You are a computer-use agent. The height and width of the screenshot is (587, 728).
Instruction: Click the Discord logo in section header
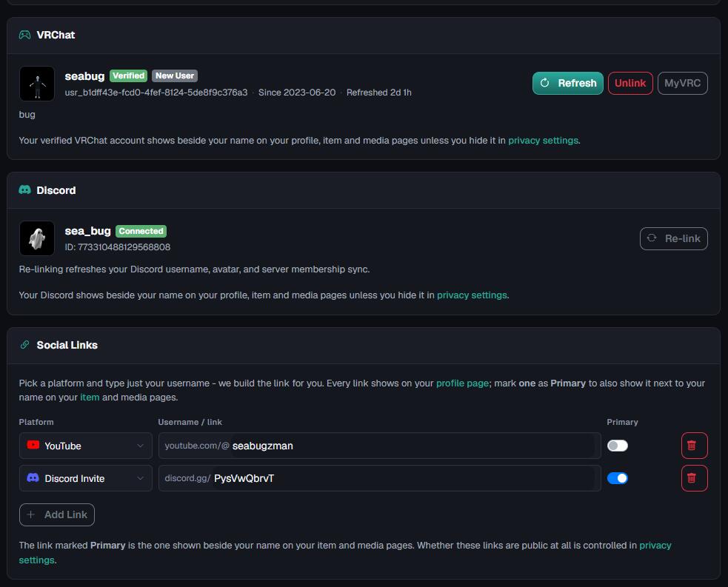pos(24,189)
